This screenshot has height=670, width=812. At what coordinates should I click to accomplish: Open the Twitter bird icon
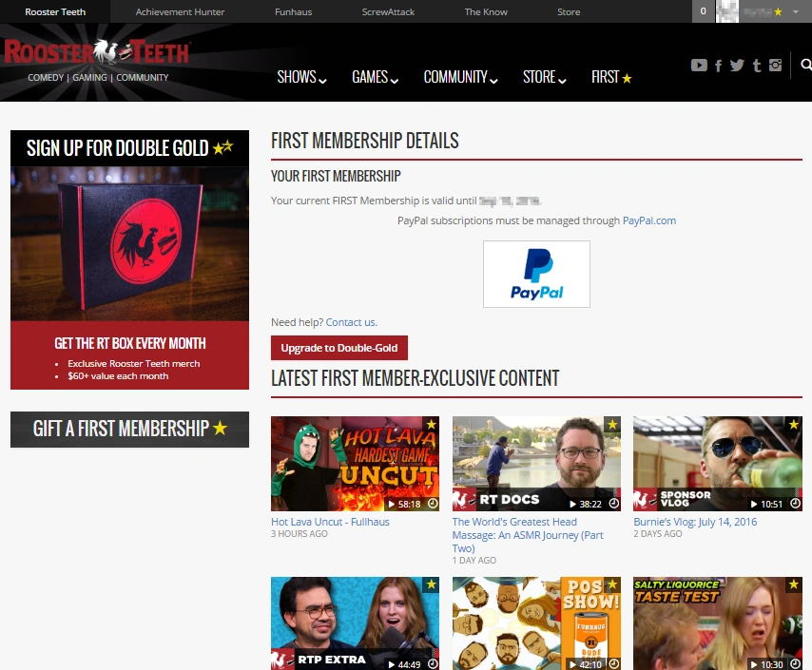click(737, 66)
